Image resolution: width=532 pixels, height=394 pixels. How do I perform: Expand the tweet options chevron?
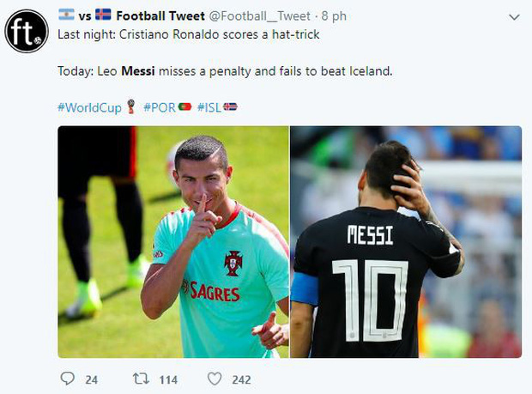pyautogui.click(x=513, y=16)
